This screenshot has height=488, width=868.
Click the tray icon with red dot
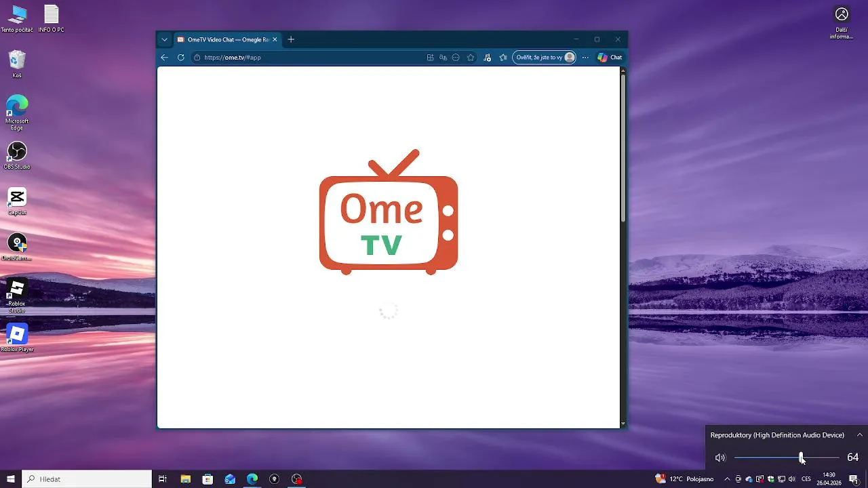(x=759, y=479)
